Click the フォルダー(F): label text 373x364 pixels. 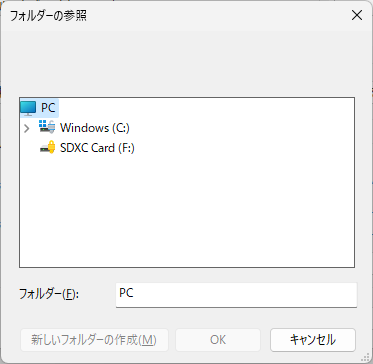pos(49,294)
